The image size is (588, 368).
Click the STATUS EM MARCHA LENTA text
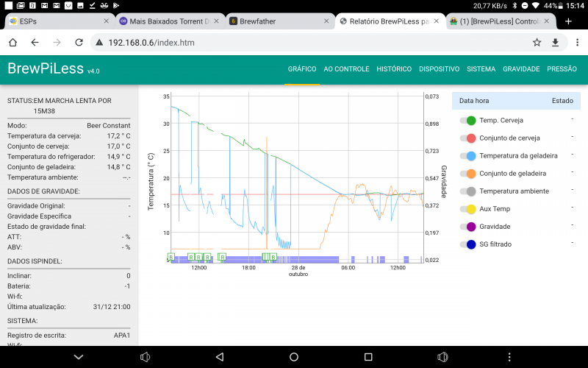[x=60, y=106]
